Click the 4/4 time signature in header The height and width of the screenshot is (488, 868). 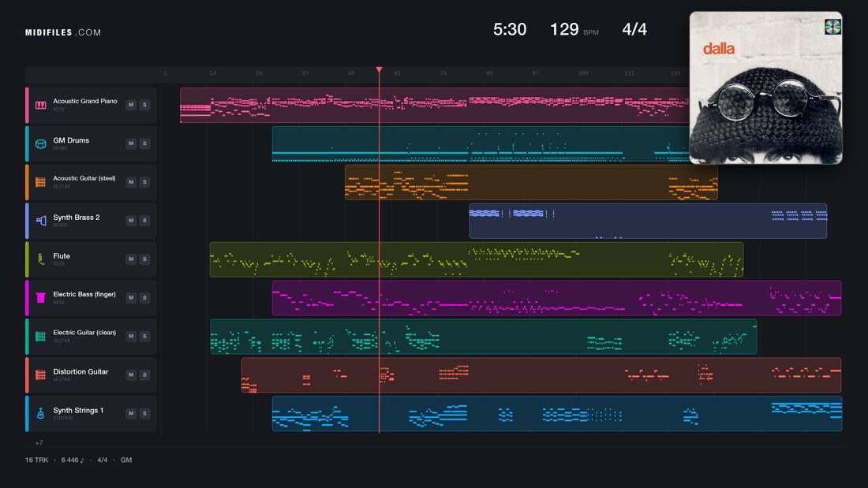point(634,29)
